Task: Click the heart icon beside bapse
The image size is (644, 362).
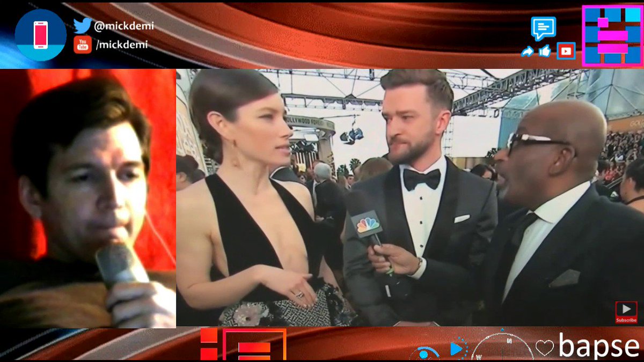Action: point(545,348)
